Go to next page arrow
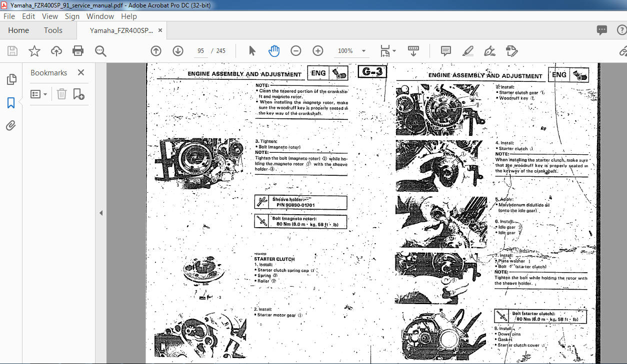Screen dimensions: 627x364 [x=178, y=51]
